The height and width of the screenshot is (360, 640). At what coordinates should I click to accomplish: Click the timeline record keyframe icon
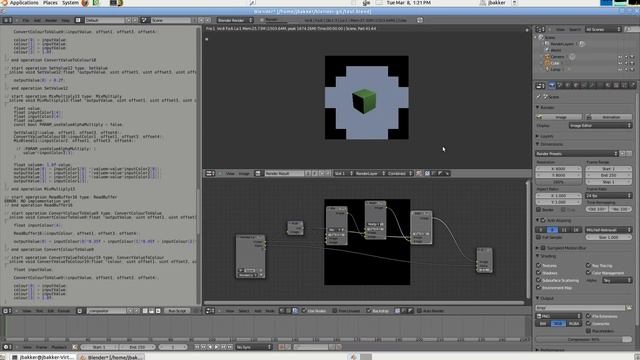point(282,347)
